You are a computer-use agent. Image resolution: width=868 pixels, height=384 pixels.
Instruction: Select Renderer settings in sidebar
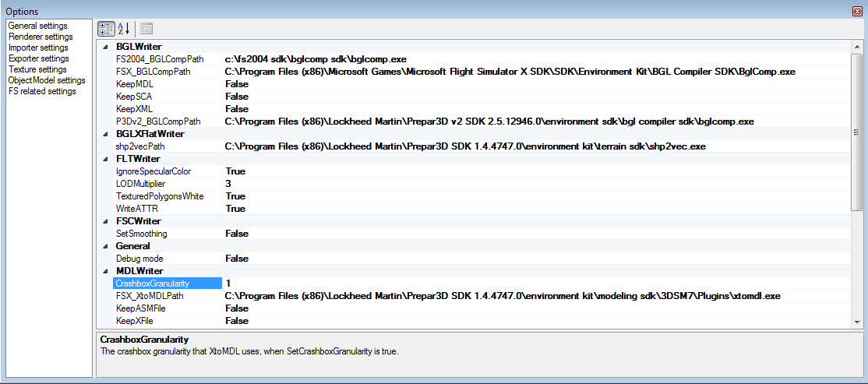(x=40, y=37)
